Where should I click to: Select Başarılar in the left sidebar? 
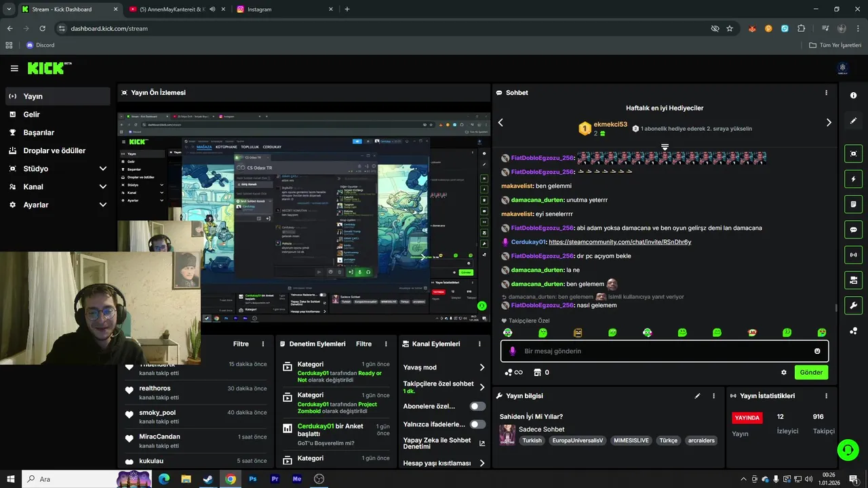click(58, 133)
